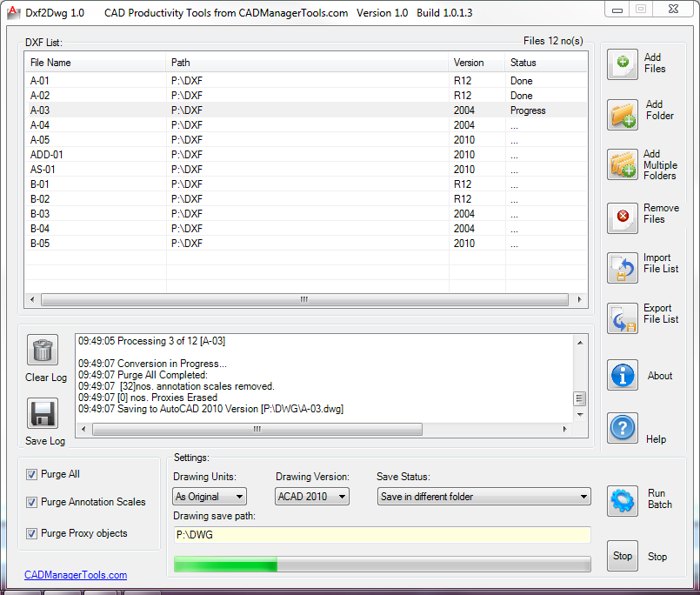Click the Stop button
Viewport: 700px width, 595px height.
(x=623, y=556)
